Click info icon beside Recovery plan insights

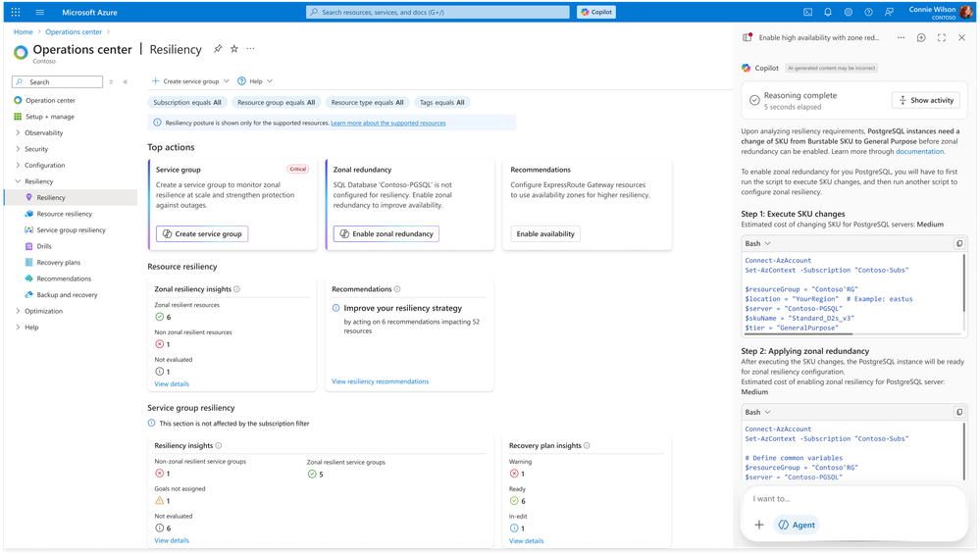[587, 445]
